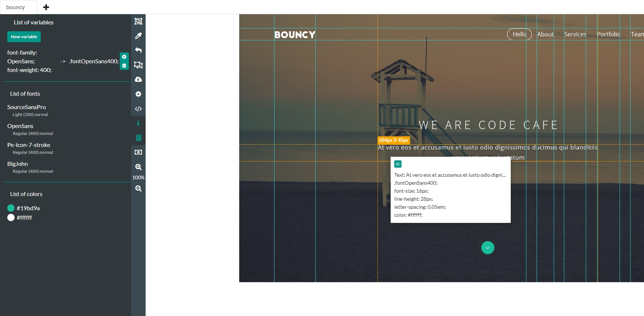Select the eyedropper color picker tool
This screenshot has width=644, height=316.
click(x=138, y=36)
